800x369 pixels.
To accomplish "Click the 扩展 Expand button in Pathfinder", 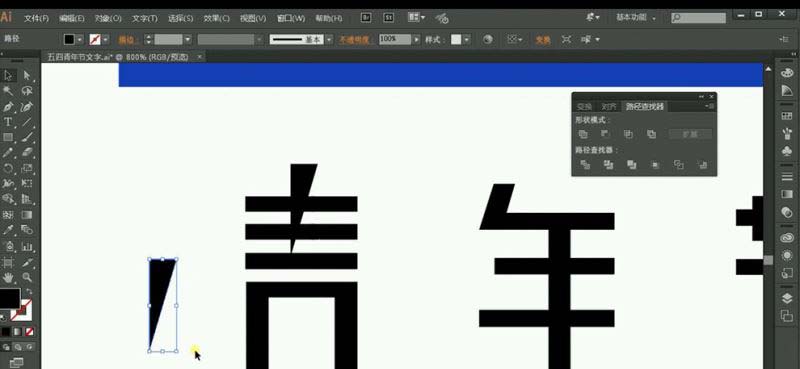I will [690, 134].
